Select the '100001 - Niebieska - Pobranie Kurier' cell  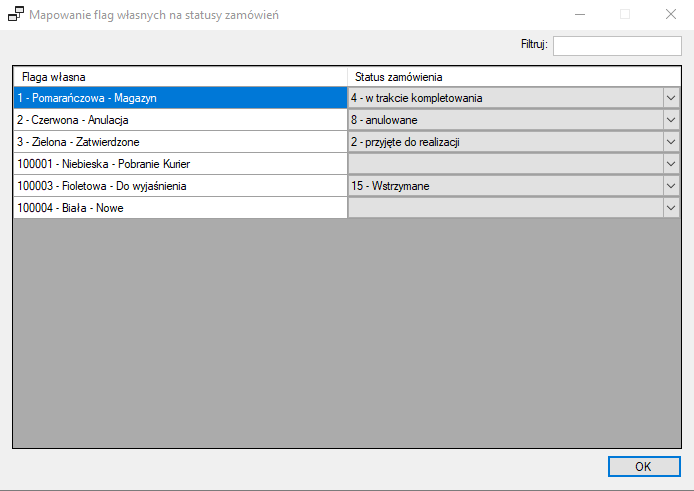point(180,164)
